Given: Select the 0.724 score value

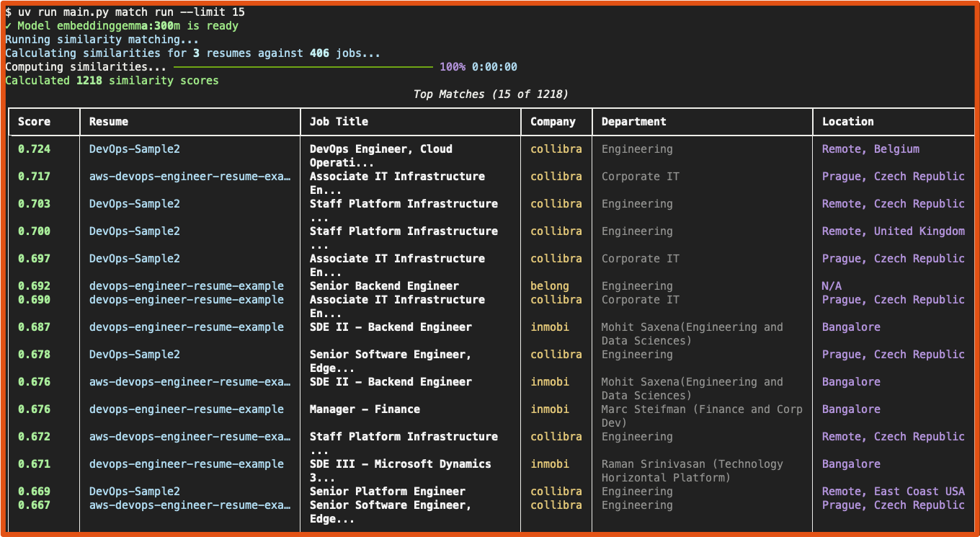Looking at the screenshot, I should 34,149.
